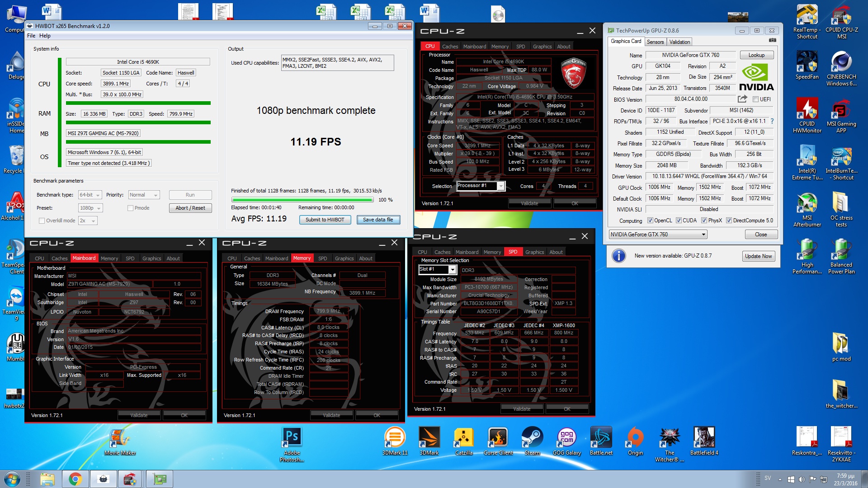Click the Update Now button
Image resolution: width=868 pixels, height=488 pixels.
tap(758, 256)
